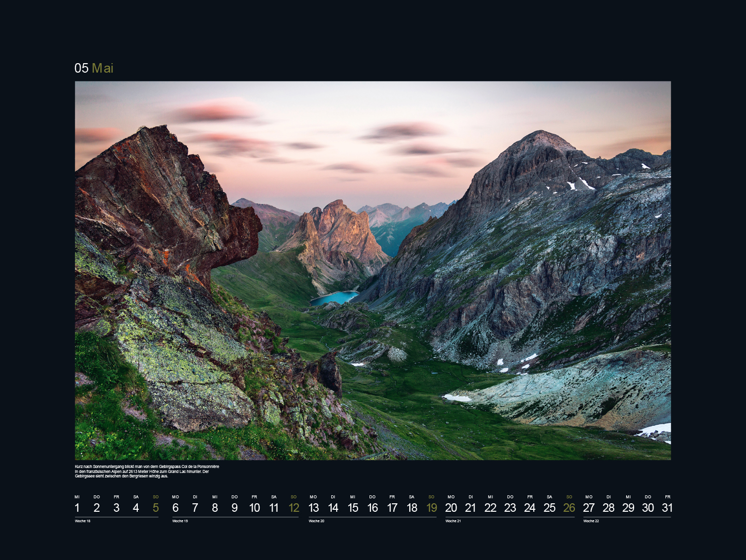Choose date 9 in the calendar strip
This screenshot has height=560, width=746.
(x=234, y=508)
